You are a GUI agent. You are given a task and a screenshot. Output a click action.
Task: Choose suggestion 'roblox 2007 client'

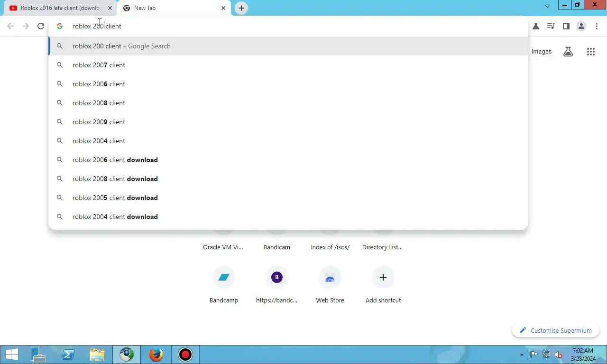coord(288,65)
